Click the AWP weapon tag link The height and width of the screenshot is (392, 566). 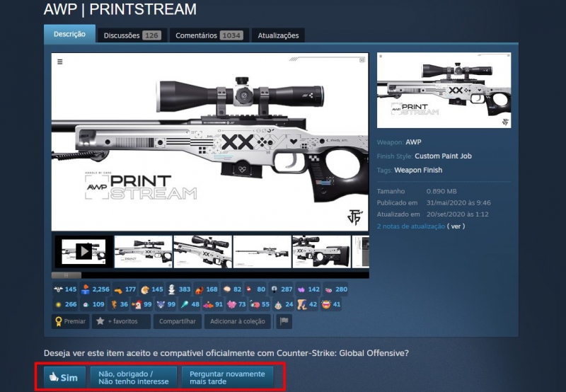click(x=413, y=142)
